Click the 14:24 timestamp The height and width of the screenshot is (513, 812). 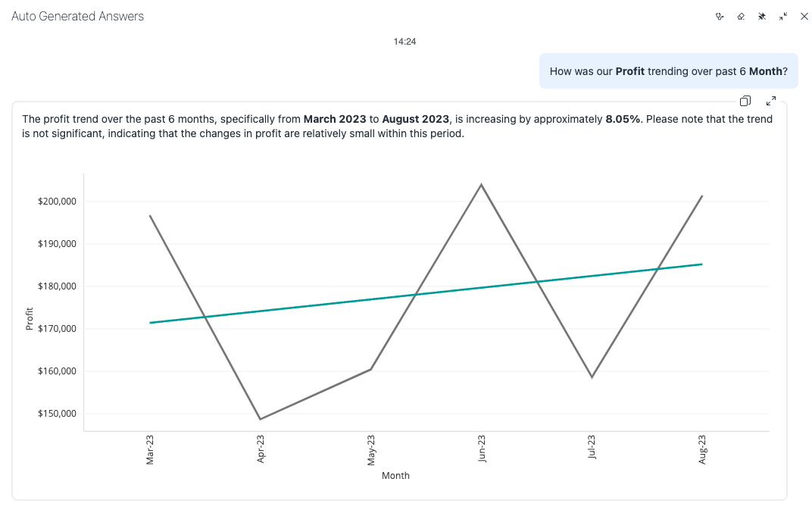(404, 42)
